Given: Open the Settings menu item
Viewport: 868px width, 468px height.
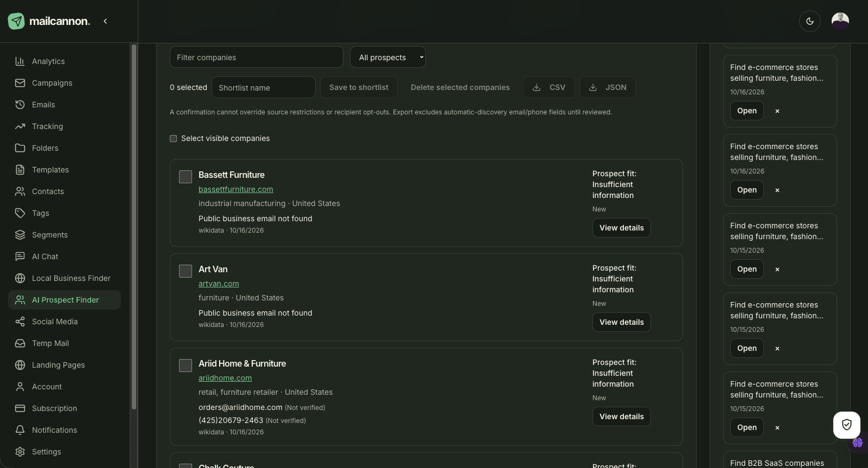Looking at the screenshot, I should pyautogui.click(x=65, y=452).
